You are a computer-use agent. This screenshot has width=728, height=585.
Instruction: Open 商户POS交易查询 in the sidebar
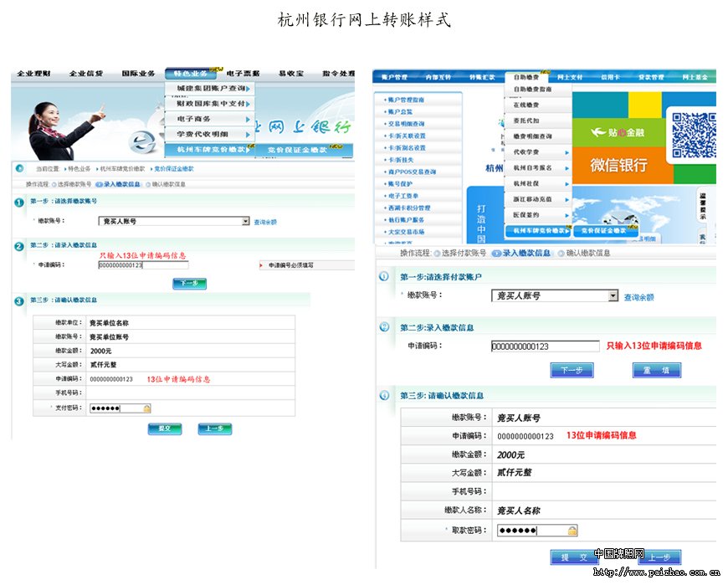pyautogui.click(x=412, y=172)
